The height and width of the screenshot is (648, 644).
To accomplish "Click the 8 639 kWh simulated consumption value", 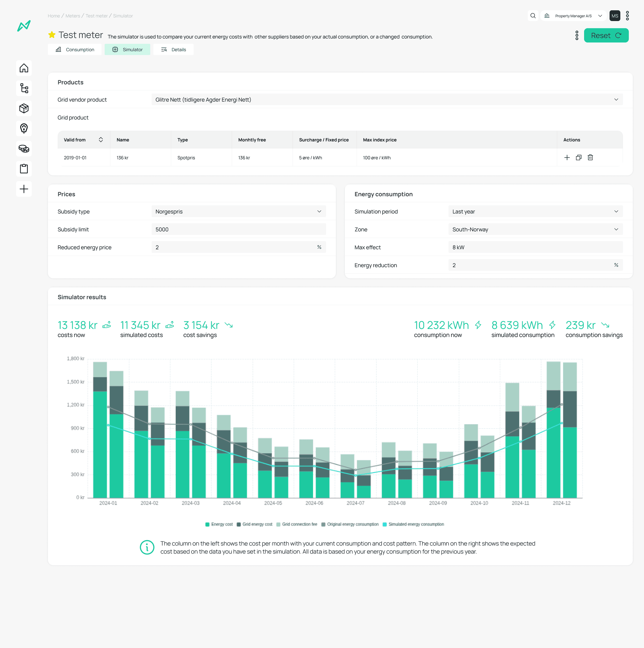I will tap(517, 325).
